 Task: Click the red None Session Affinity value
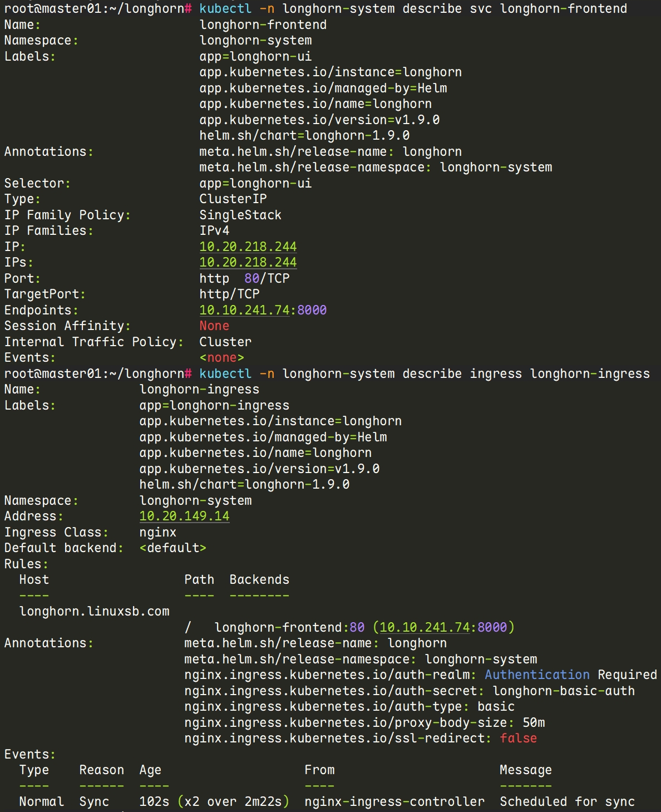click(214, 326)
